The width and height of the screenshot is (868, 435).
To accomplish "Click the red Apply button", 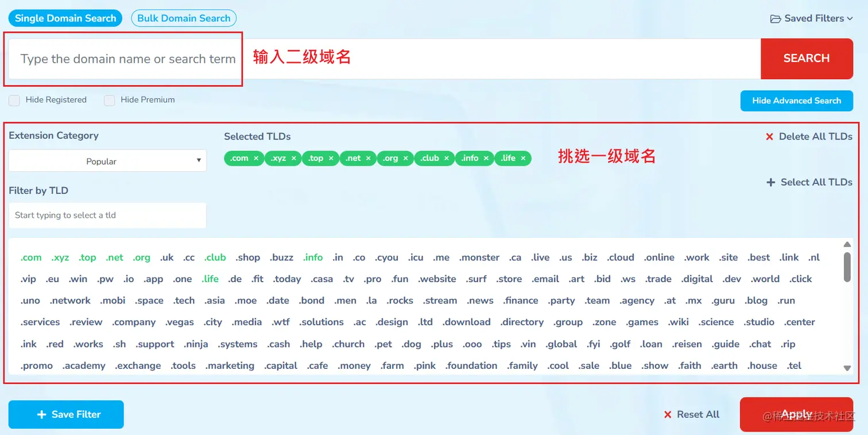I will 797,414.
